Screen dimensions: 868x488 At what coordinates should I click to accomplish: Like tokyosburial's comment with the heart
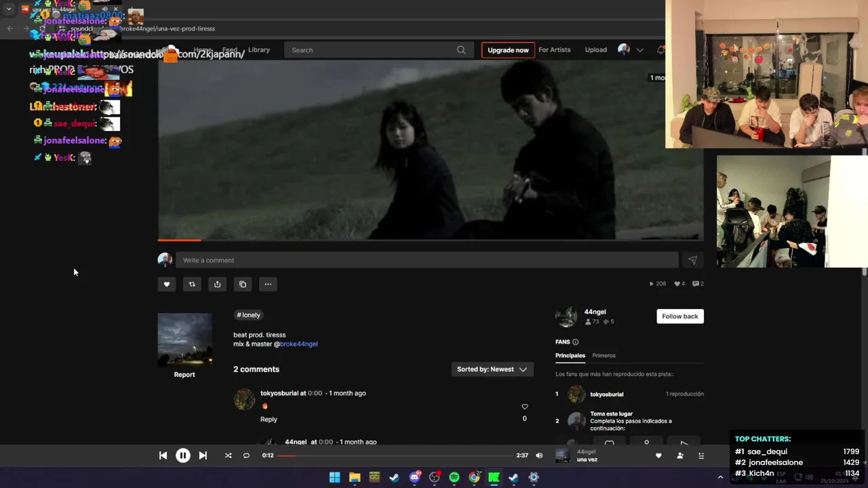coord(524,407)
